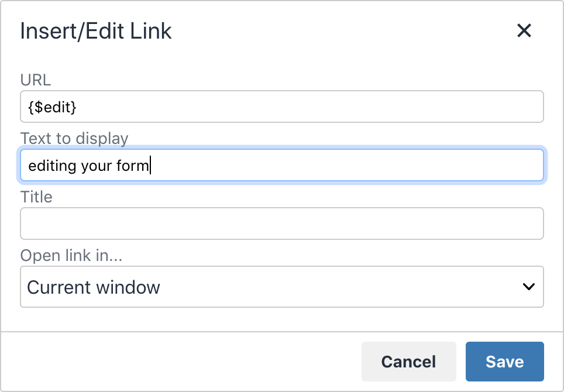The height and width of the screenshot is (392, 564).
Task: Click inside the empty Title field
Action: click(x=282, y=223)
